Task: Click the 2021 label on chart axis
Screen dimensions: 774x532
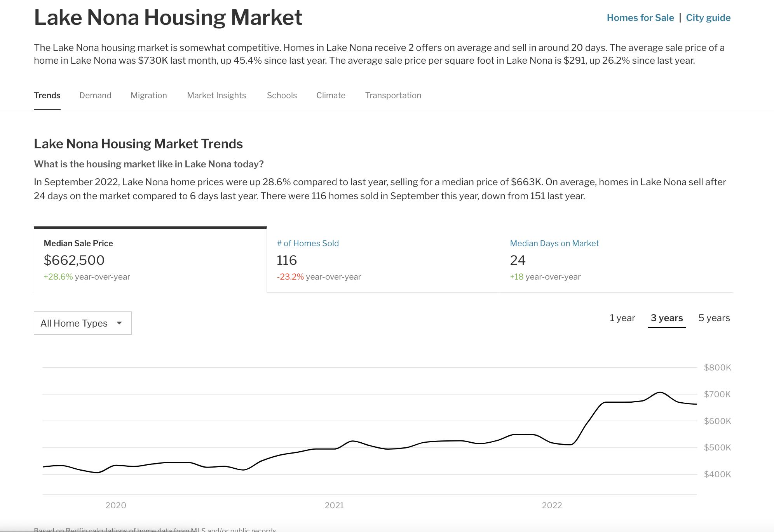Action: (x=334, y=505)
